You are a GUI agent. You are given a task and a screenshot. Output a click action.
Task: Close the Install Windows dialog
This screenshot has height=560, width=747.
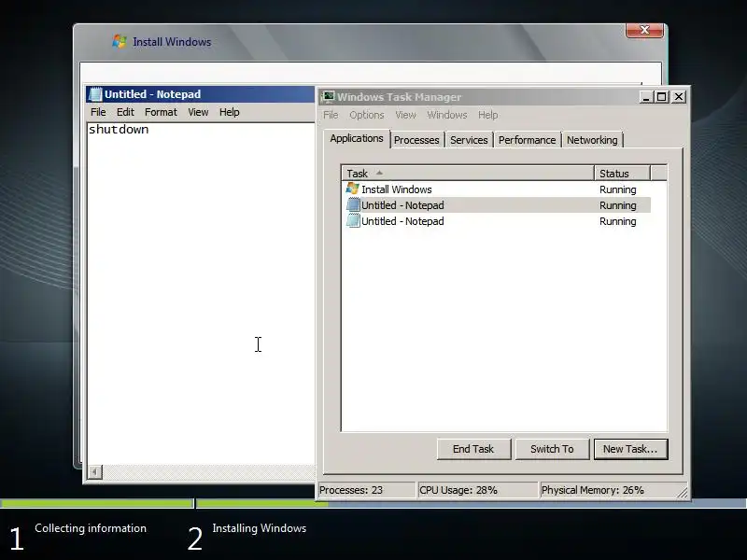coord(644,30)
